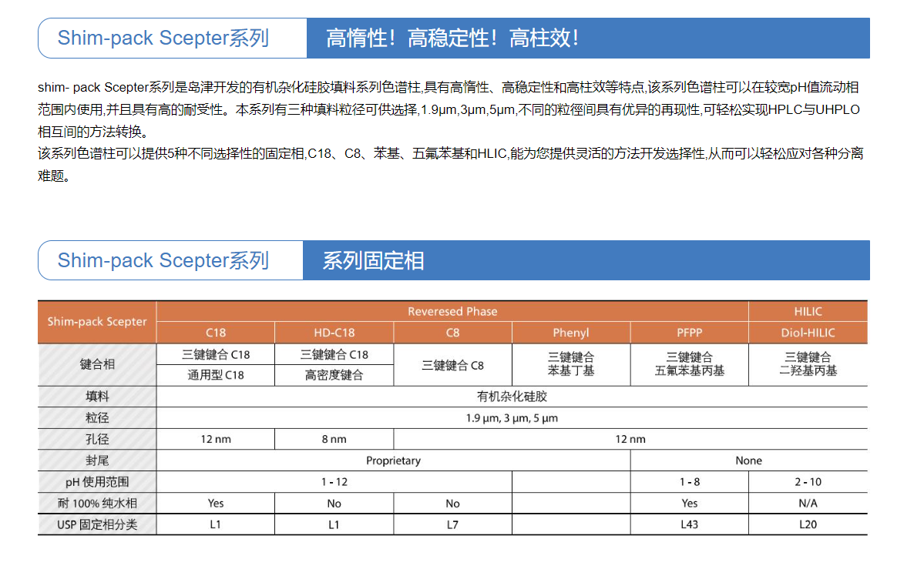Select the Proprietary end-capping cell
Viewport: 924px width, 576px height.
click(393, 460)
